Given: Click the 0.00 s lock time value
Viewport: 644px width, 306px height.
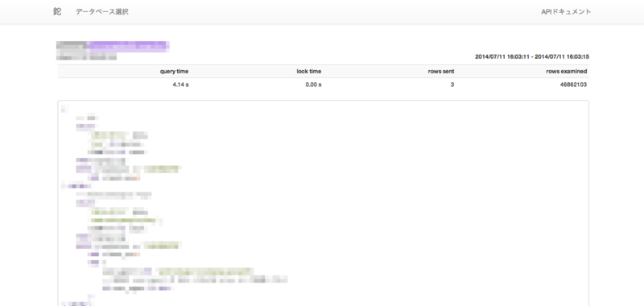Looking at the screenshot, I should pyautogui.click(x=313, y=85).
